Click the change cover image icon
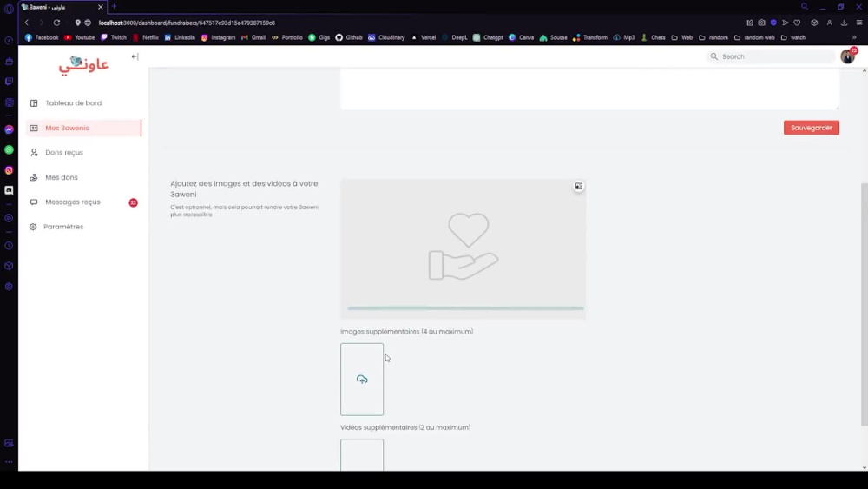868x489 pixels. pos(578,186)
